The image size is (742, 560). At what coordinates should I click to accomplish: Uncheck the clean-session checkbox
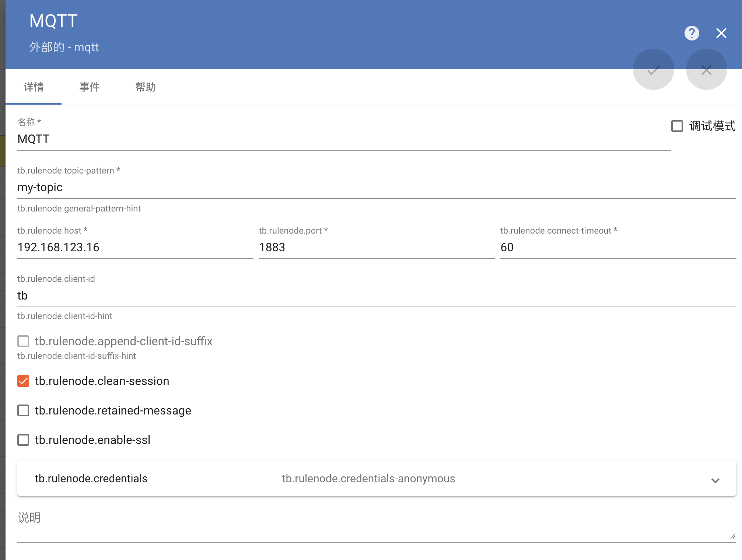coord(23,381)
